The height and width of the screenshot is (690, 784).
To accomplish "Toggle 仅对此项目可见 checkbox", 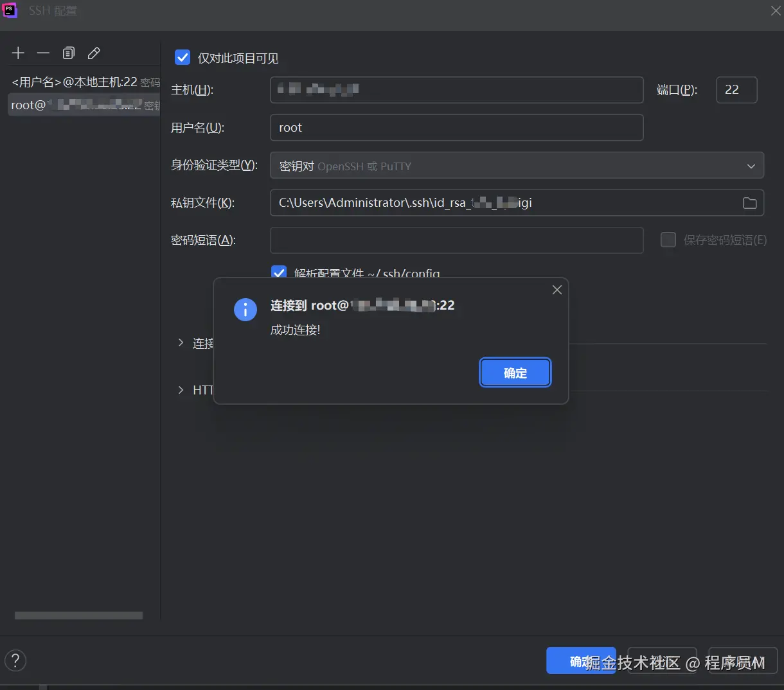I will point(183,58).
